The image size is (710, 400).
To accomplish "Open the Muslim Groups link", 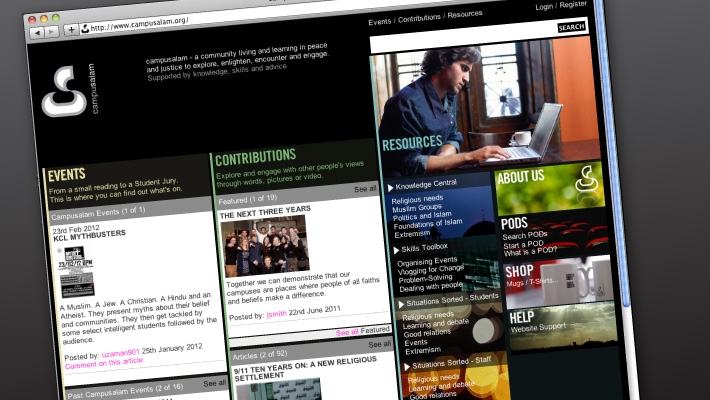I will 417,208.
